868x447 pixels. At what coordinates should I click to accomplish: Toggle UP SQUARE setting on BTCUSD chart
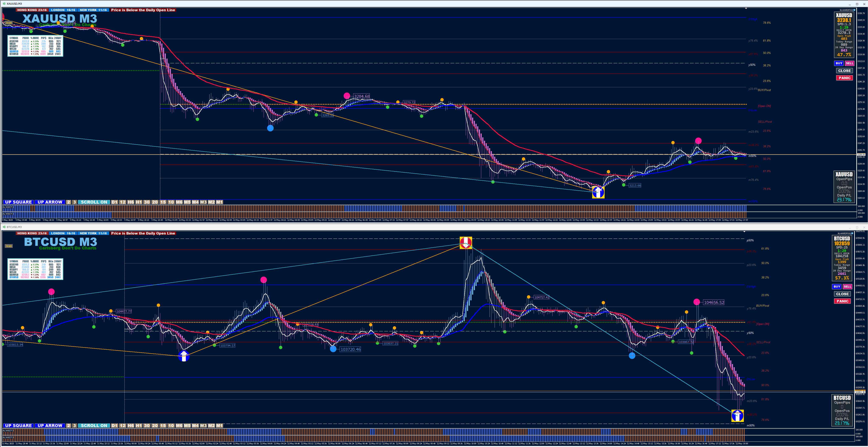[18, 425]
